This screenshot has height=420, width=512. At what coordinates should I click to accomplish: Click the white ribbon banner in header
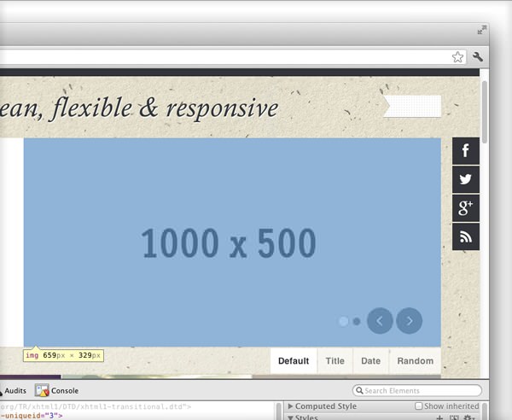(x=412, y=106)
